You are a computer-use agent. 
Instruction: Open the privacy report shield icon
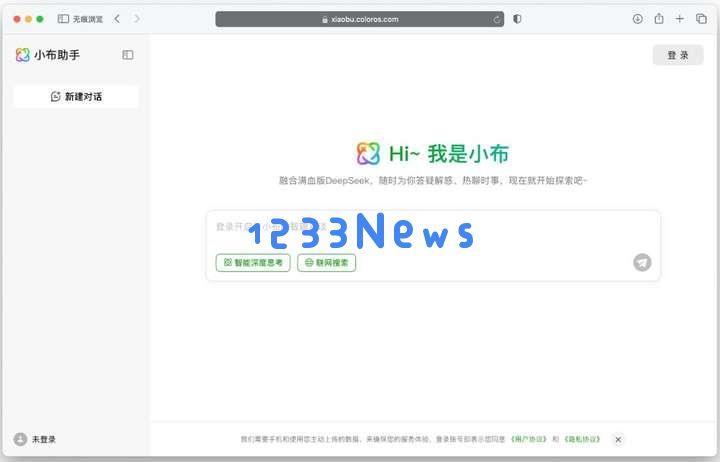[517, 19]
